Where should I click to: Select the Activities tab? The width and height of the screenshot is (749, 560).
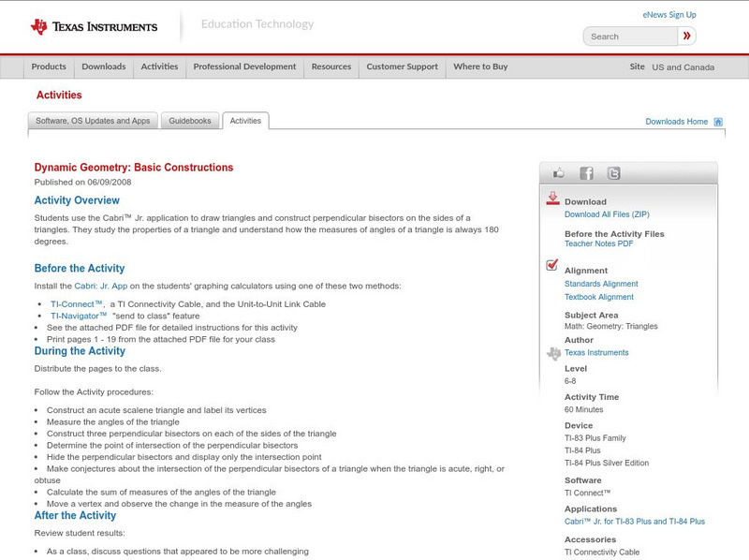[245, 121]
